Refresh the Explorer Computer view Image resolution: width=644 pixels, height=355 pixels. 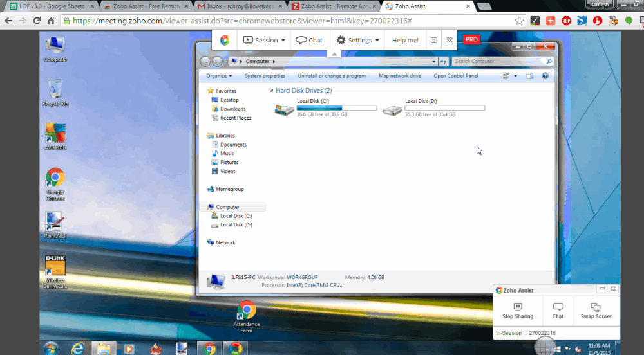[x=444, y=62]
